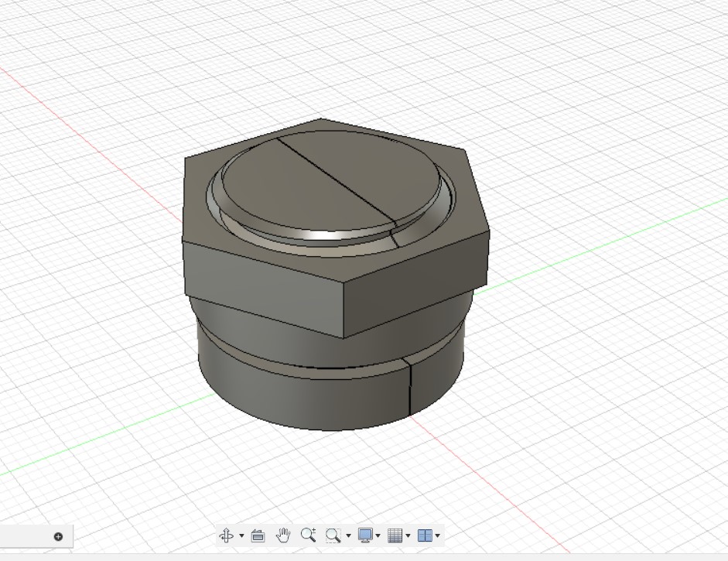This screenshot has width=728, height=561.
Task: Expand the Zoom Window options arrow
Action: coord(348,536)
